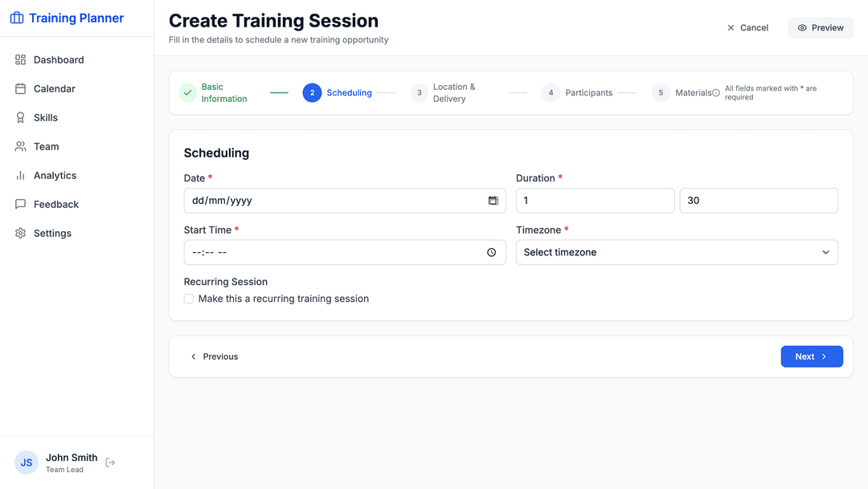The width and height of the screenshot is (868, 489).
Task: Click the calendar icon in the Date field
Action: pyautogui.click(x=493, y=201)
